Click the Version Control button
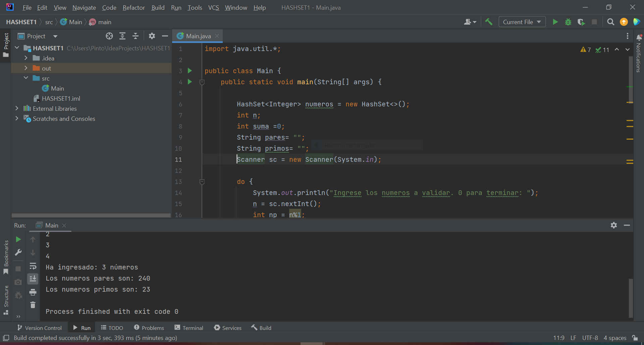 [40, 328]
